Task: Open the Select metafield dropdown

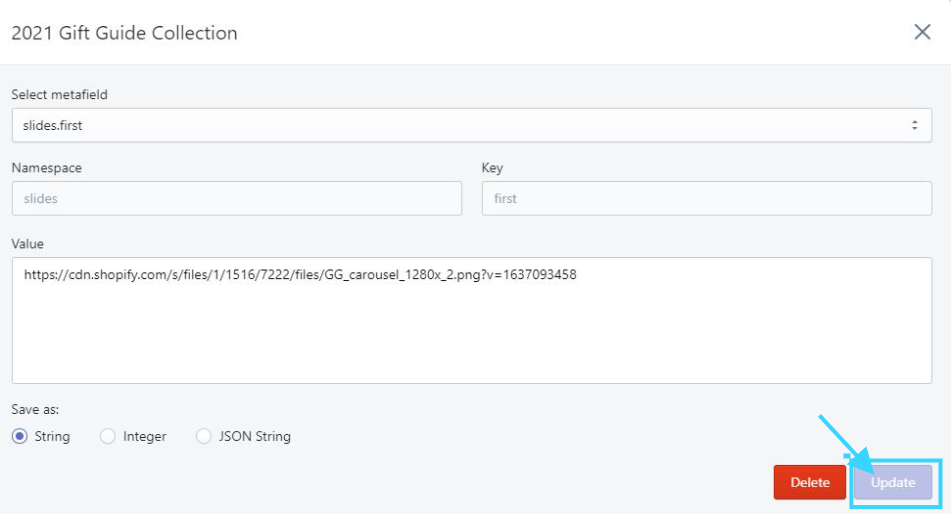Action: (470, 126)
